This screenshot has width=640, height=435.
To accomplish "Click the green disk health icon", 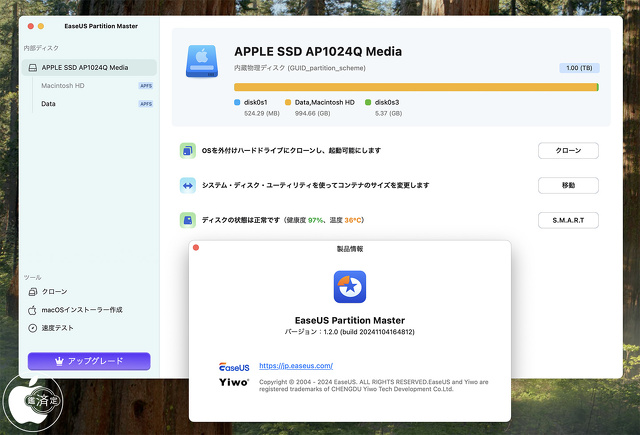I will tap(188, 220).
